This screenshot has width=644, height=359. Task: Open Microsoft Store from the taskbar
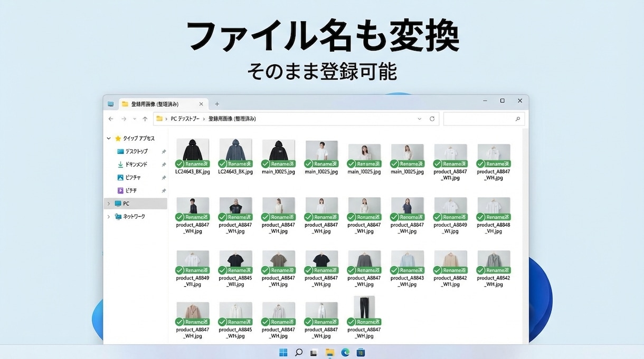pos(361,352)
